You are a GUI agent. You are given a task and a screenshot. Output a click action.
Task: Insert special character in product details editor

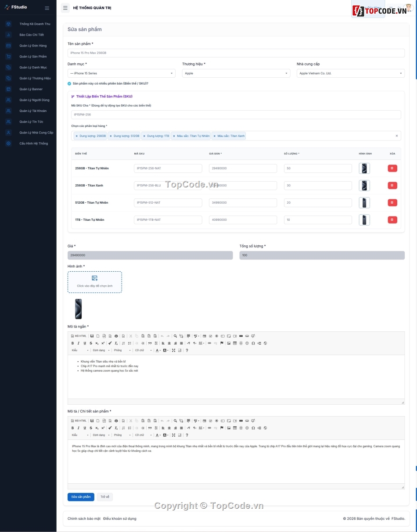pyautogui.click(x=253, y=428)
